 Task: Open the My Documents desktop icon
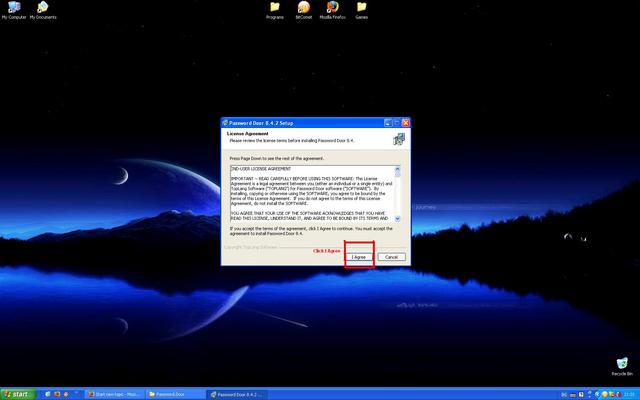point(43,9)
